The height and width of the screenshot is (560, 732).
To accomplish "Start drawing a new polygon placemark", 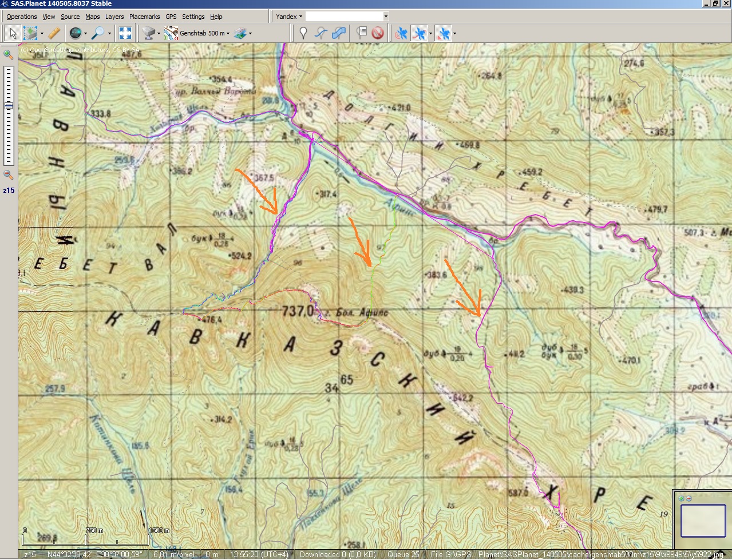I will click(x=339, y=33).
